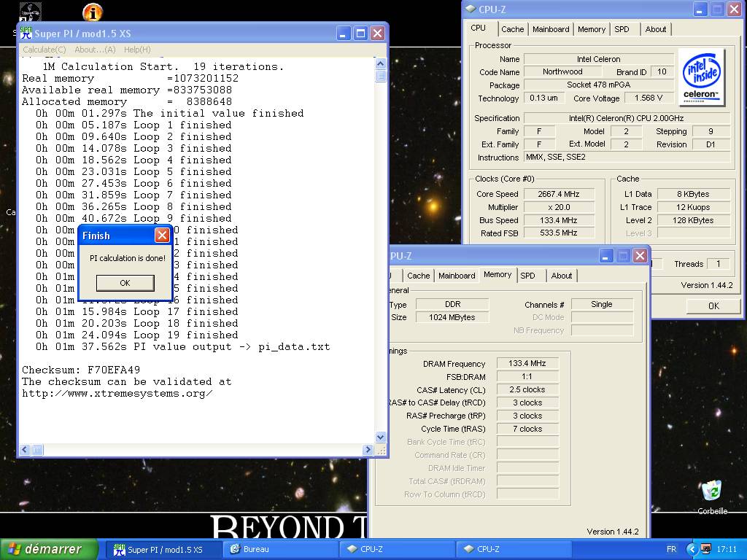Switch to Mainboard tab in lower CPU-Z window
747x560 pixels.
[457, 276]
